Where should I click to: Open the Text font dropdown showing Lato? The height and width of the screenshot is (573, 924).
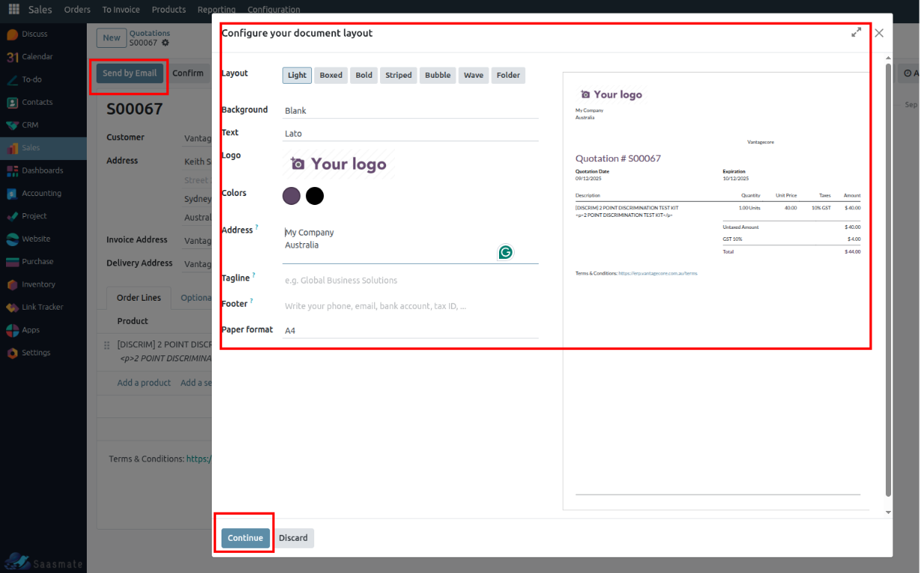409,133
